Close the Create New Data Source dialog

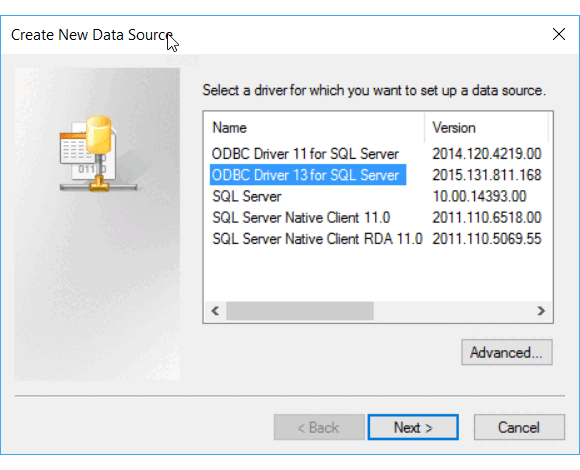[559, 34]
